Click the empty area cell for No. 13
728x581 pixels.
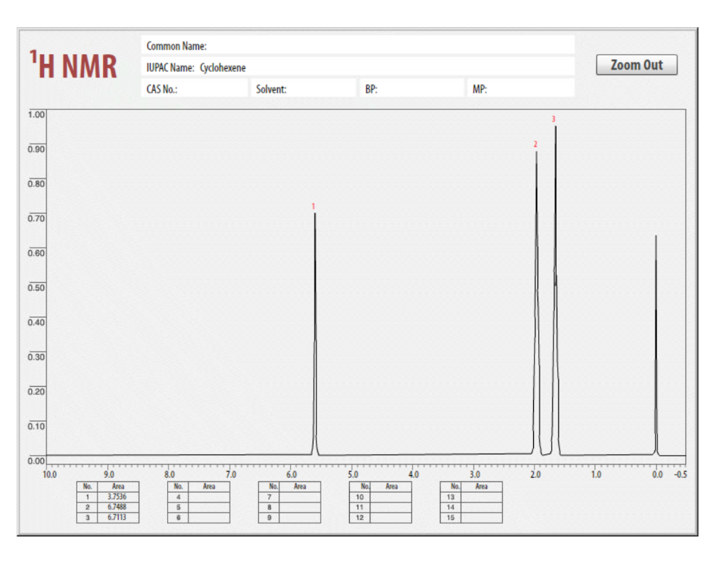(x=481, y=497)
